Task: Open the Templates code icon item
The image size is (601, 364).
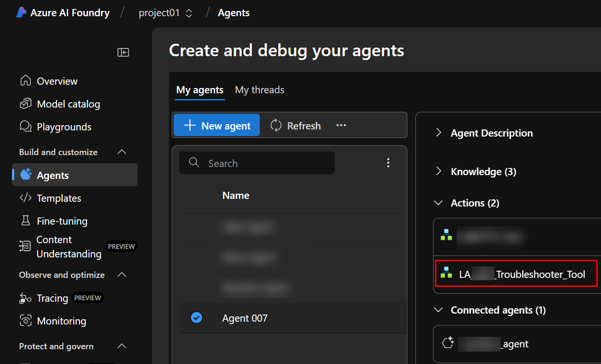Action: click(26, 198)
